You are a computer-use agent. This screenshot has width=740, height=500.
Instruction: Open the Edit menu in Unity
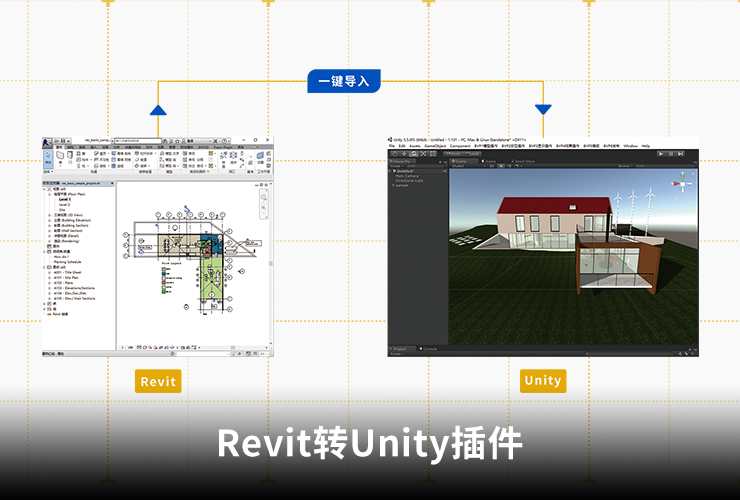402,146
